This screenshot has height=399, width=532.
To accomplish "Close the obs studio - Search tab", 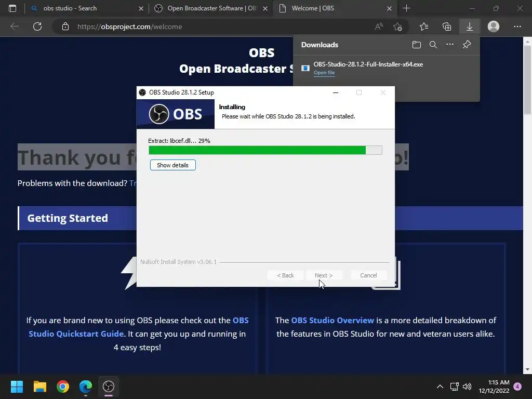I will click(141, 8).
